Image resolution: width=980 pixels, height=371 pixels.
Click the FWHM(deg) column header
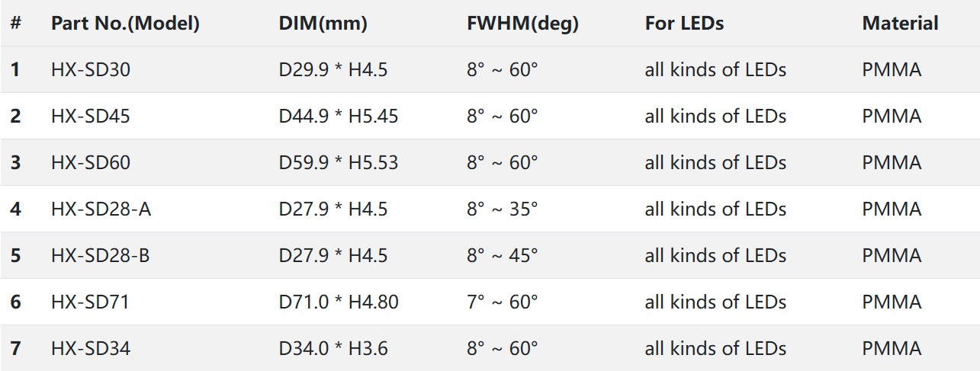(x=522, y=24)
